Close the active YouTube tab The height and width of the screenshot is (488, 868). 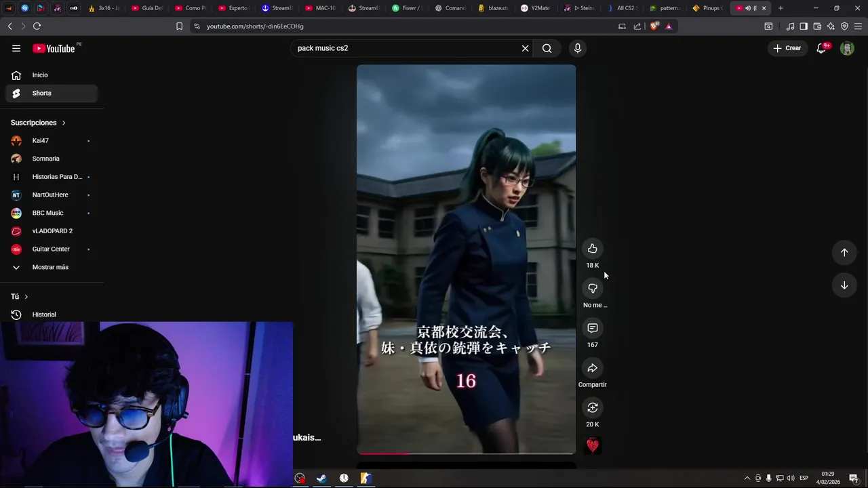click(x=764, y=8)
